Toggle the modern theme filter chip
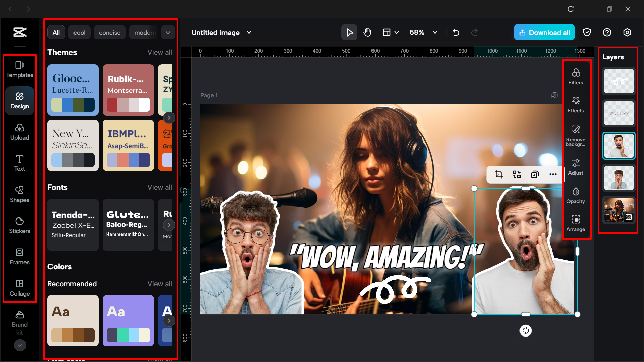 pyautogui.click(x=144, y=32)
